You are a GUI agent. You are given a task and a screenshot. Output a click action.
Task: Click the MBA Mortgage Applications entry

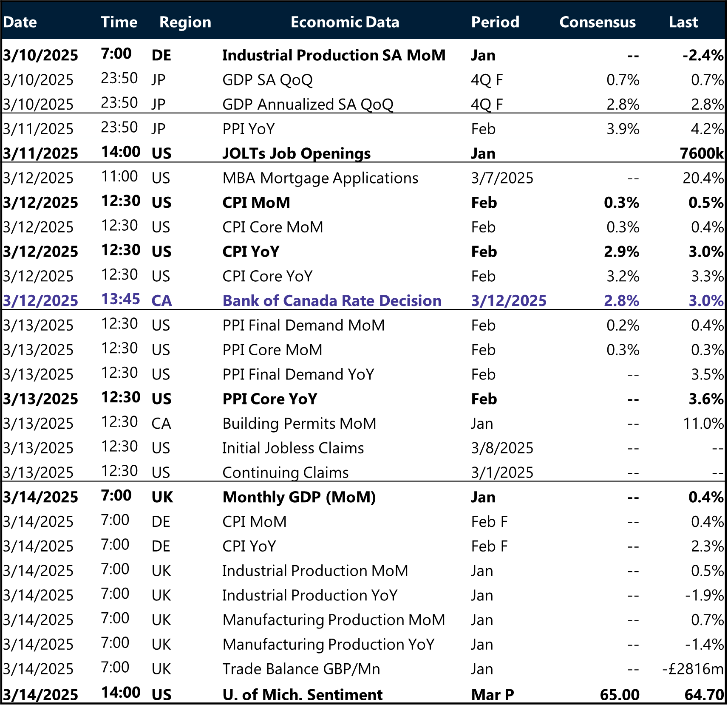pos(320,178)
